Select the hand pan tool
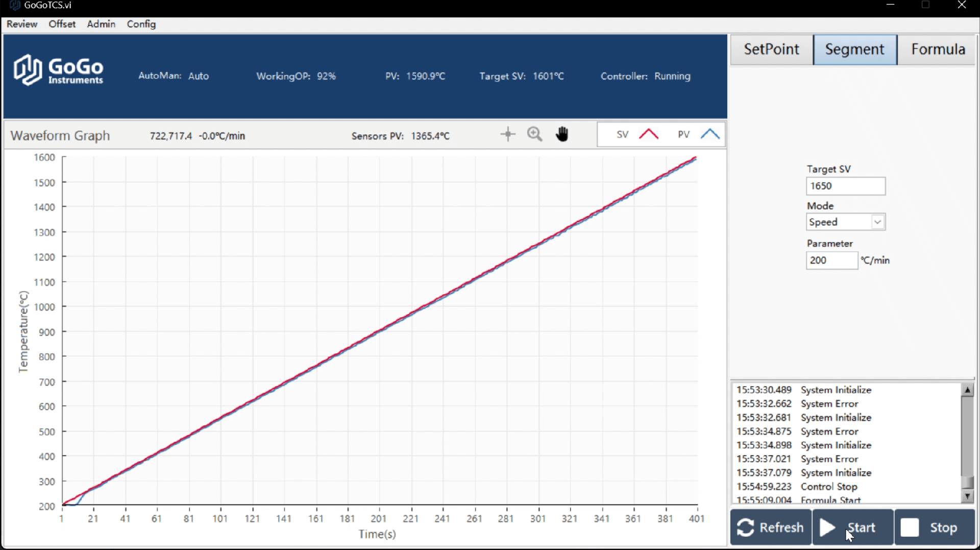Screen dimensions: 980x550 (x=562, y=134)
